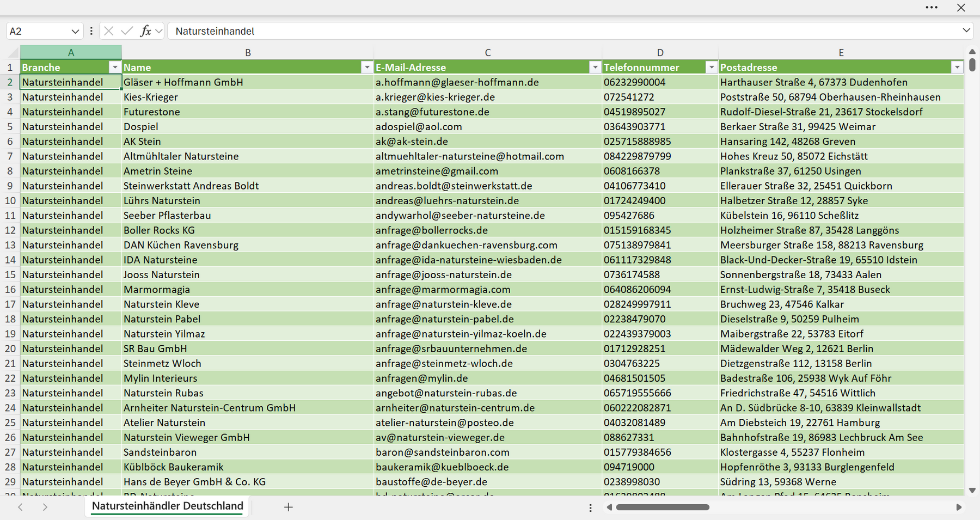
Task: Click sheet options dots near horizontal scrollbar
Action: click(x=590, y=507)
